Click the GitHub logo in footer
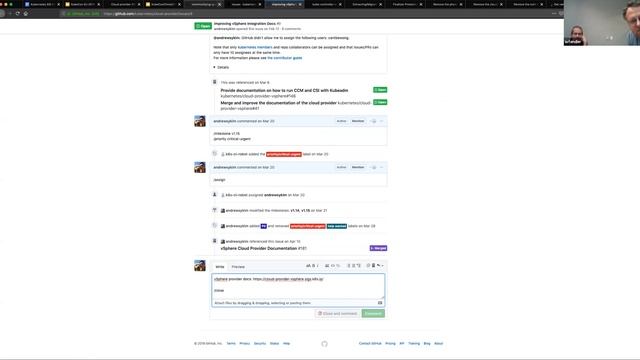This screenshot has width=640, height=360. click(324, 344)
